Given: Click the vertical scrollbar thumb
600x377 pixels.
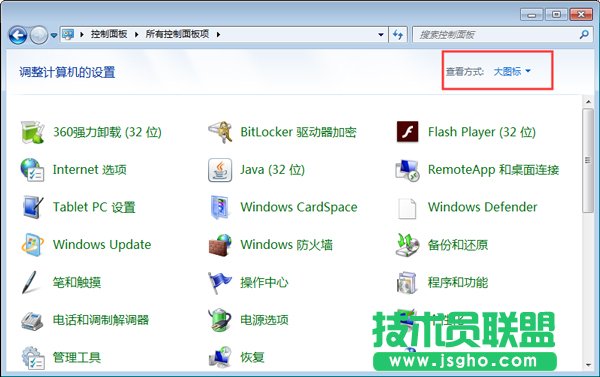Looking at the screenshot, I should tap(588, 160).
